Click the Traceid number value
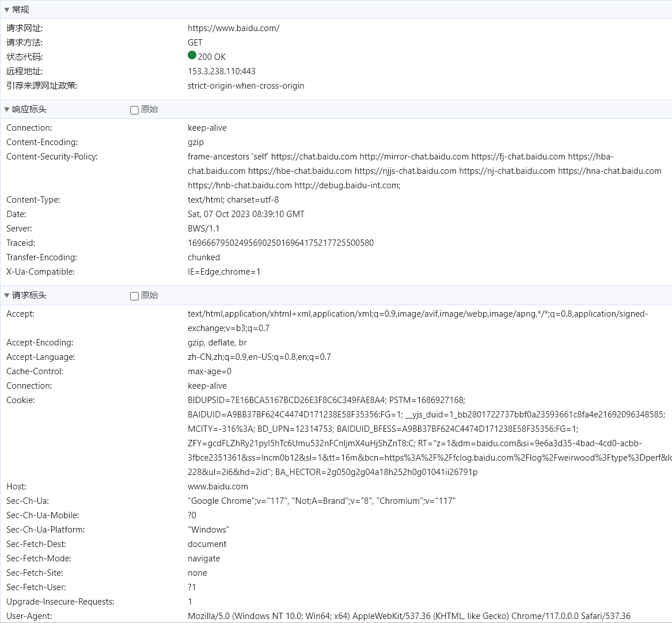 280,243
